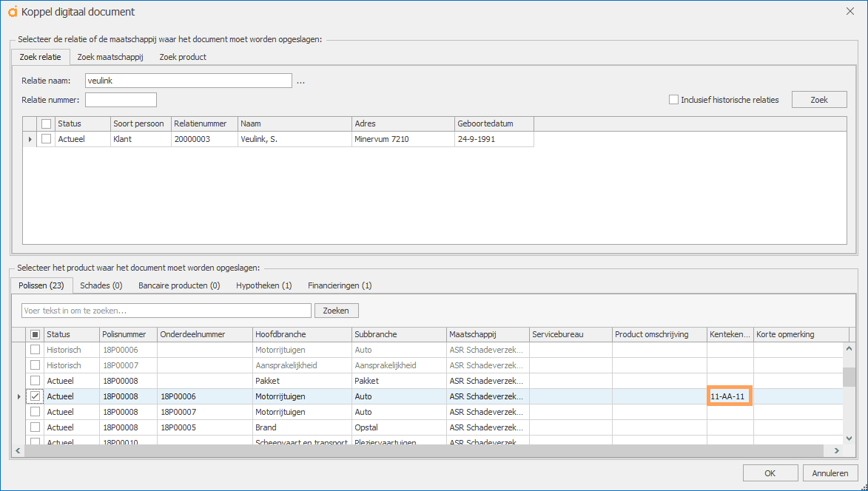Open the Bancaire producten (0) tab
Screen dimensions: 868x491
(x=179, y=285)
